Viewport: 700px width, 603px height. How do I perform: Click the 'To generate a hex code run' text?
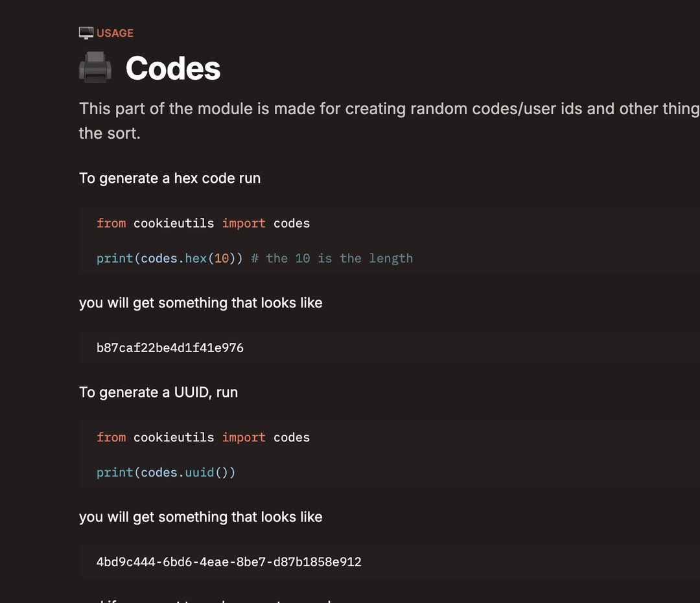170,178
